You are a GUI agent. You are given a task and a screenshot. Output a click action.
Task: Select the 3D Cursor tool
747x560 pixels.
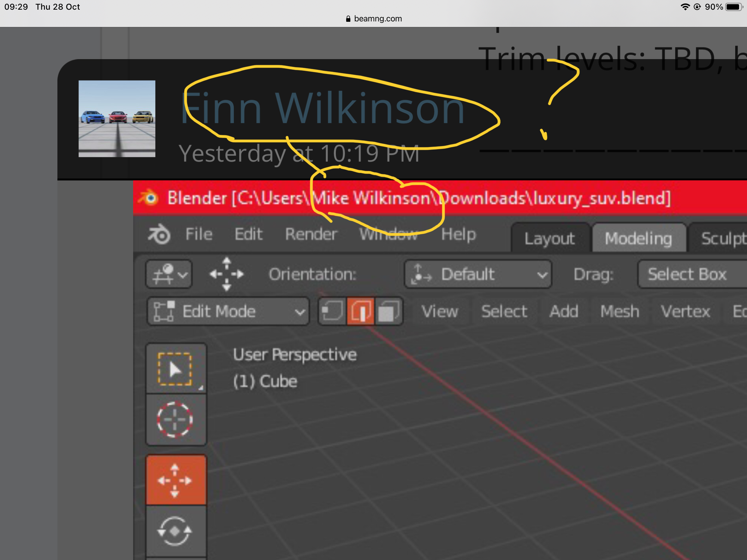pyautogui.click(x=176, y=420)
